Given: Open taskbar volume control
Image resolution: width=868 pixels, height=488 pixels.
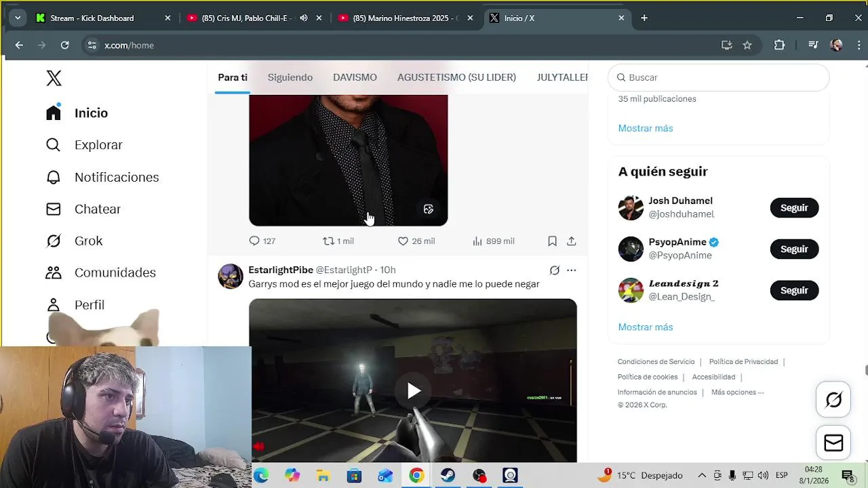Looking at the screenshot, I should point(763,476).
